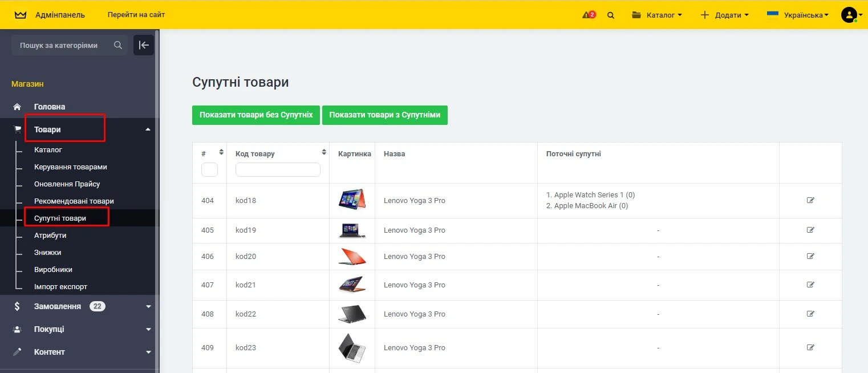Click edit icon for product kod18
The image size is (868, 373).
click(810, 200)
